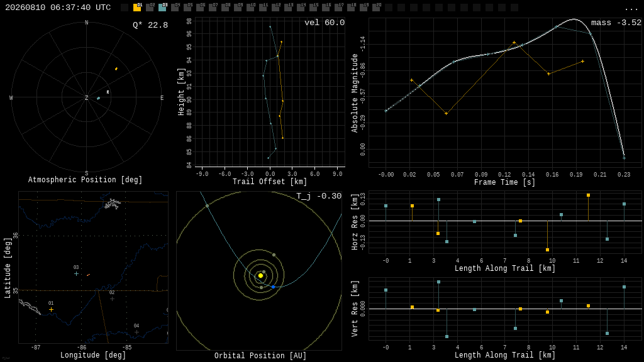
Task: Select station 17 box in top bar
Action: coord(338,8)
